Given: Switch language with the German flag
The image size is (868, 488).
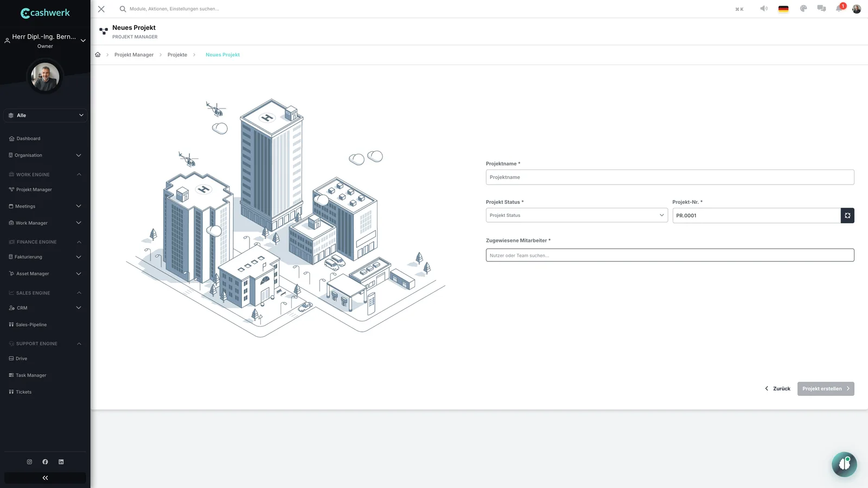Looking at the screenshot, I should click(783, 9).
